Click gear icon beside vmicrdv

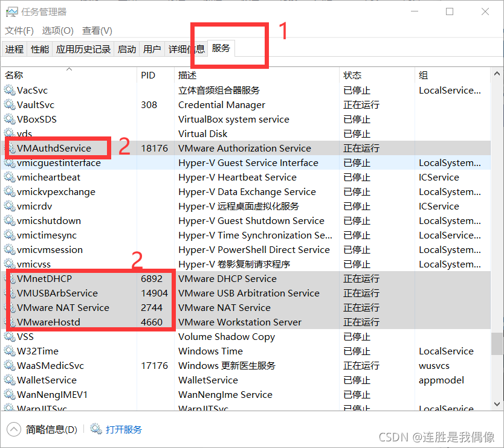pyautogui.click(x=10, y=206)
